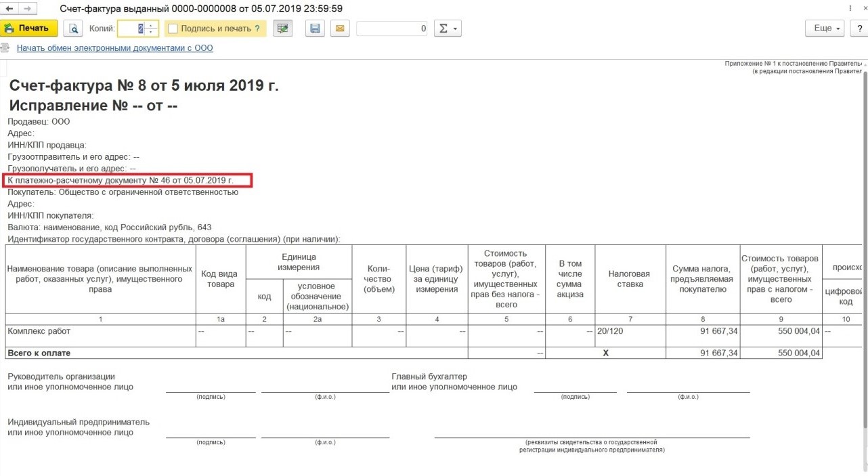Open the Еще dropdown menu

click(x=825, y=28)
